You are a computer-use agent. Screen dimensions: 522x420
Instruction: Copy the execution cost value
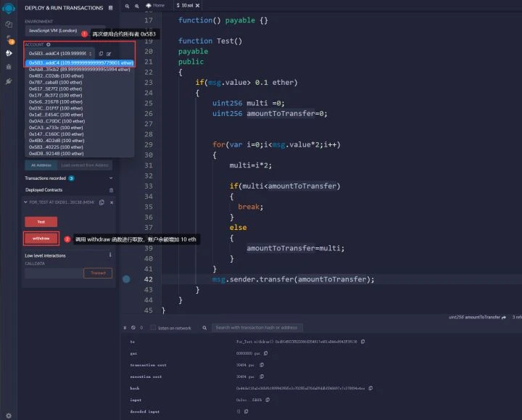[262, 376]
